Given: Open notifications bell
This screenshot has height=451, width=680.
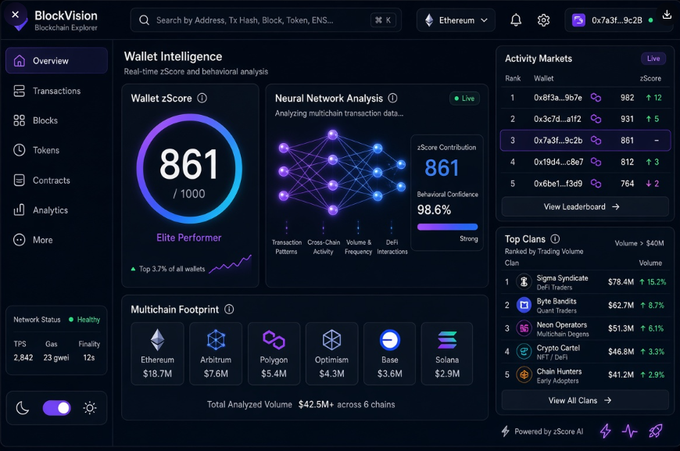Looking at the screenshot, I should point(516,20).
